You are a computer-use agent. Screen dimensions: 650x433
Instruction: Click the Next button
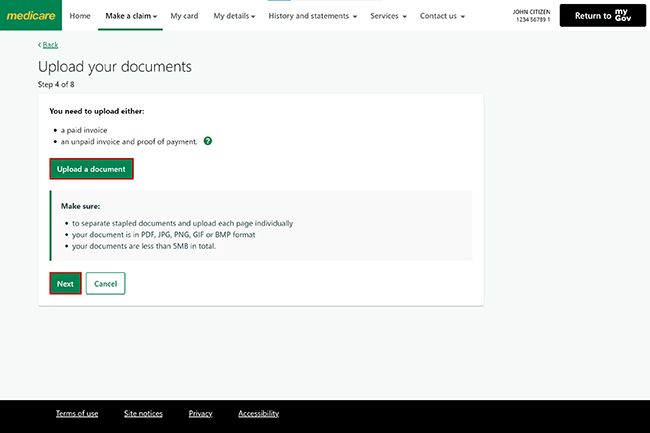(65, 284)
